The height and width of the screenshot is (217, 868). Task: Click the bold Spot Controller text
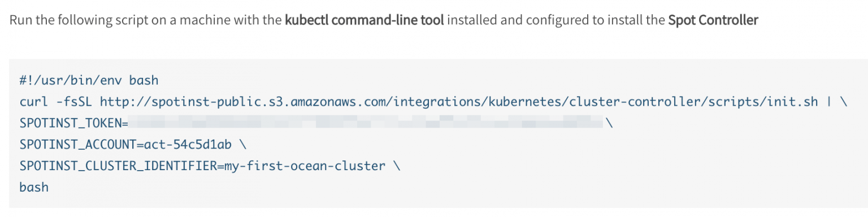coord(713,21)
